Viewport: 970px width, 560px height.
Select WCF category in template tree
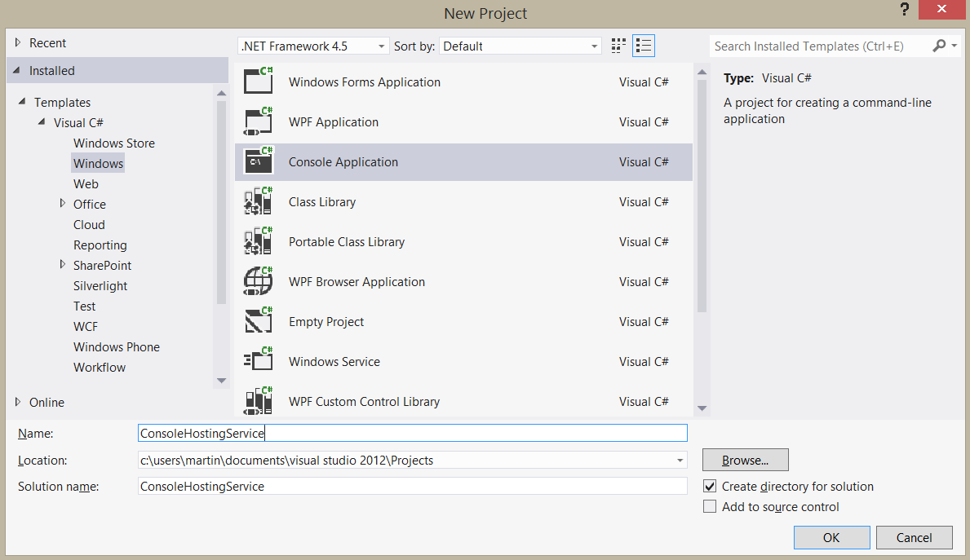[x=86, y=327]
